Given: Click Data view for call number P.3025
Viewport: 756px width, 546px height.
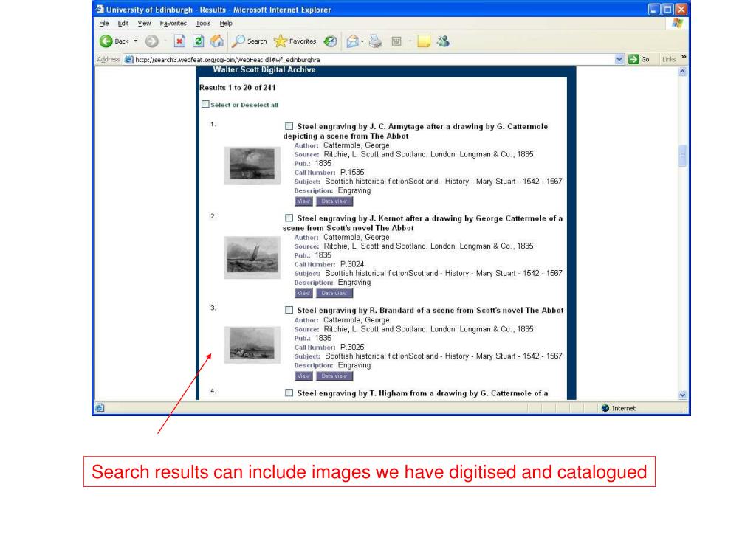Looking at the screenshot, I should (x=334, y=376).
